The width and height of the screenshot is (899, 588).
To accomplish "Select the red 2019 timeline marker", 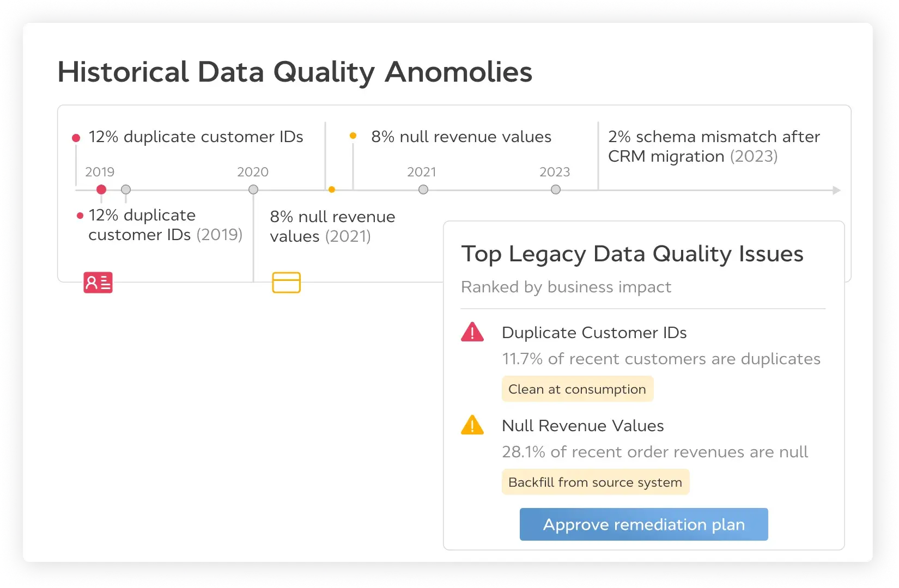I will (x=101, y=189).
